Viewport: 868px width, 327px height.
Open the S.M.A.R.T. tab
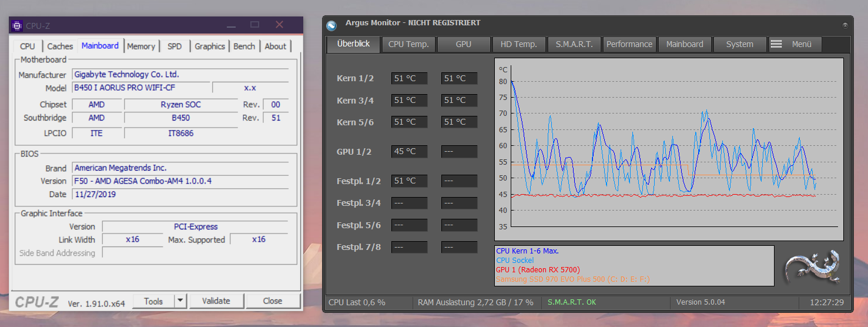(574, 44)
